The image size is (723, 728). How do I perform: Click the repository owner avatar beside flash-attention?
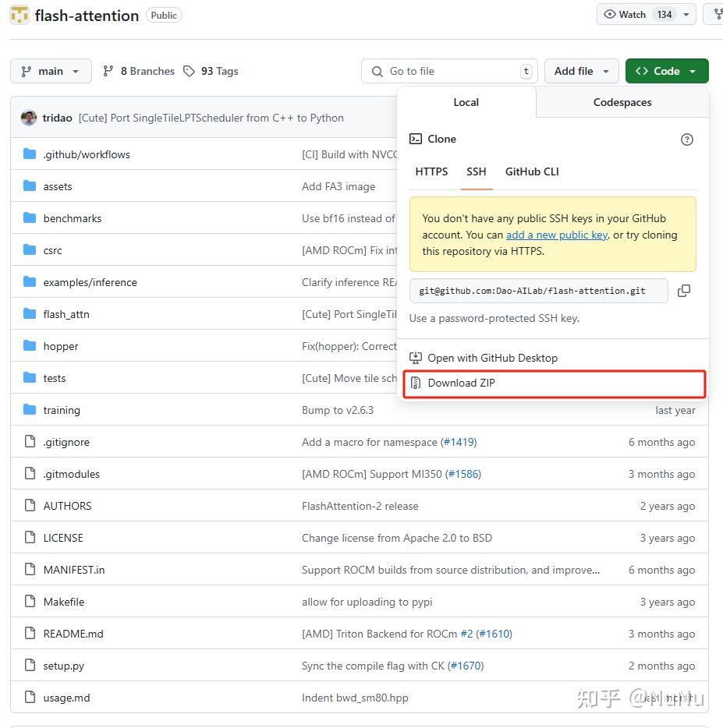tap(19, 15)
